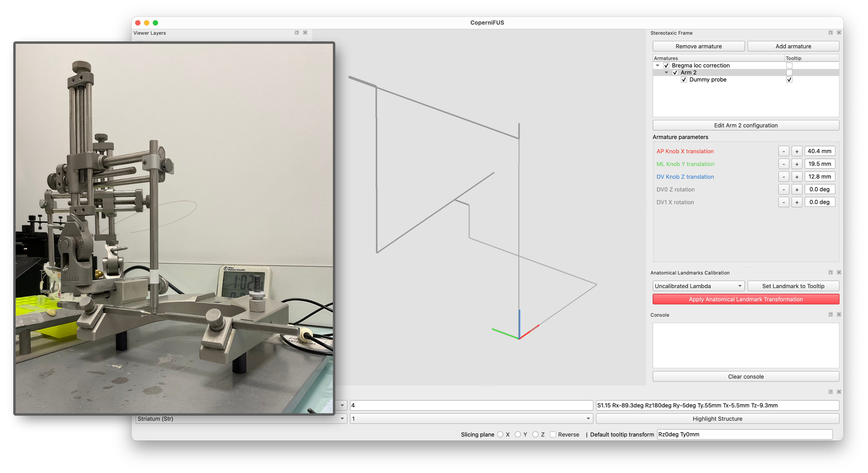Click Add armature button
Screen dimensions: 868x473
(793, 46)
